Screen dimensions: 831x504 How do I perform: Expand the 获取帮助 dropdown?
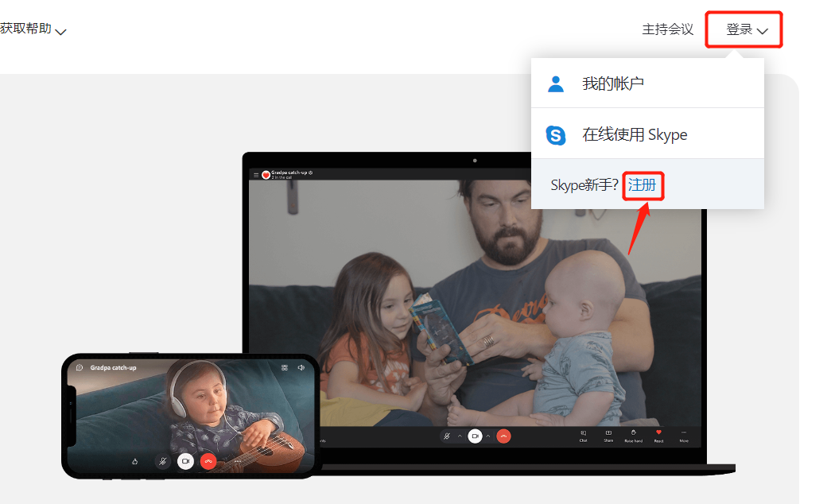click(32, 26)
